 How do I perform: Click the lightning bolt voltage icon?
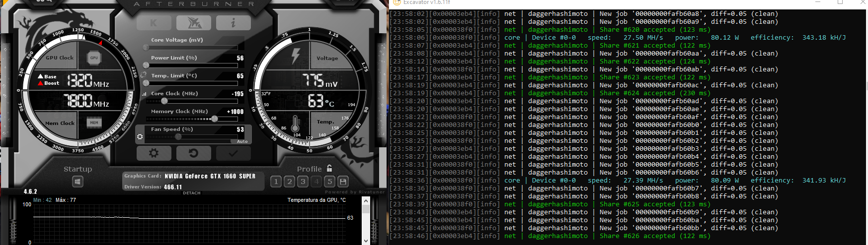(x=296, y=56)
